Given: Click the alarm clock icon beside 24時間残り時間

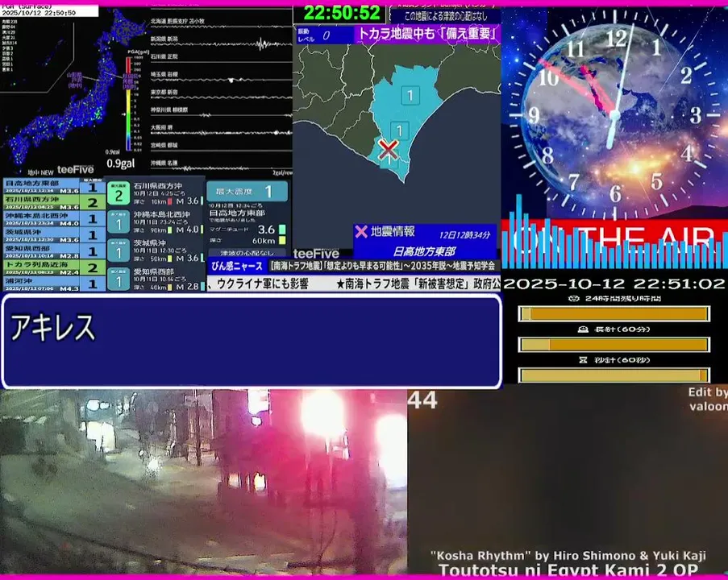Looking at the screenshot, I should click(x=574, y=298).
